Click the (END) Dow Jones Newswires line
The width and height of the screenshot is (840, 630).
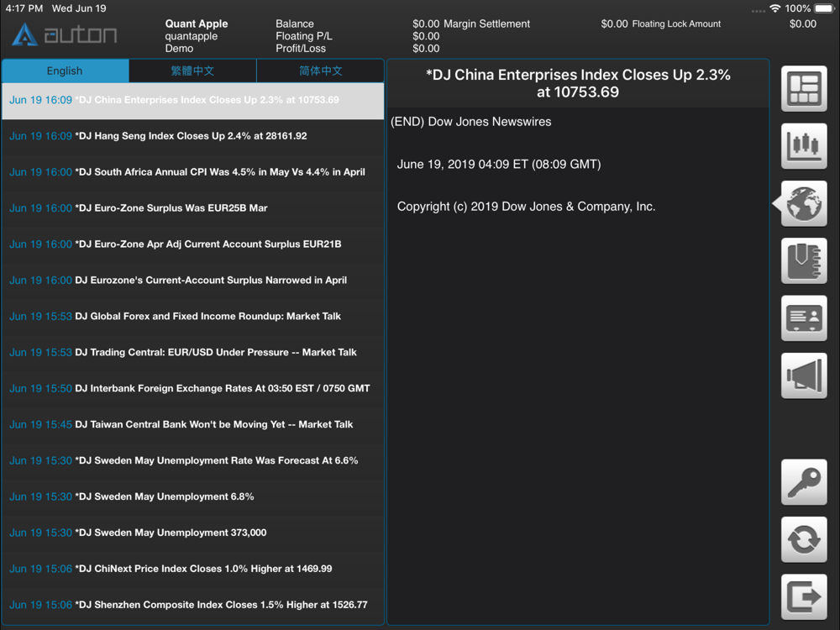point(471,122)
